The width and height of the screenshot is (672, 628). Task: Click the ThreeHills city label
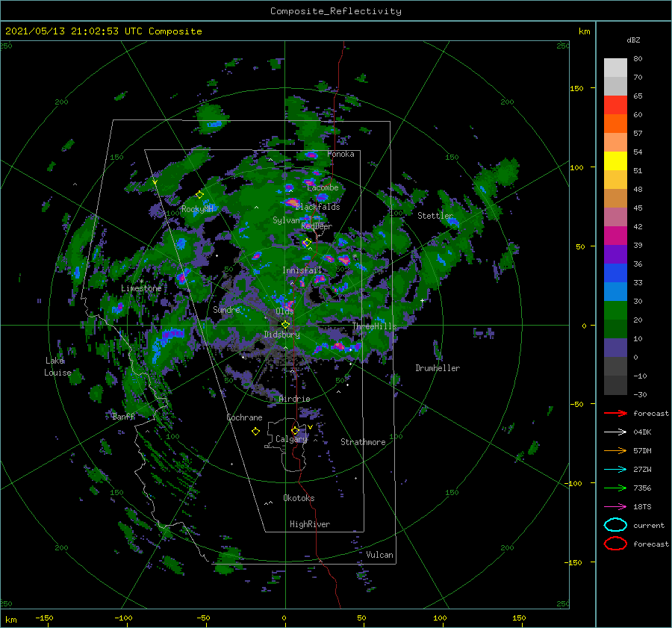tap(375, 326)
